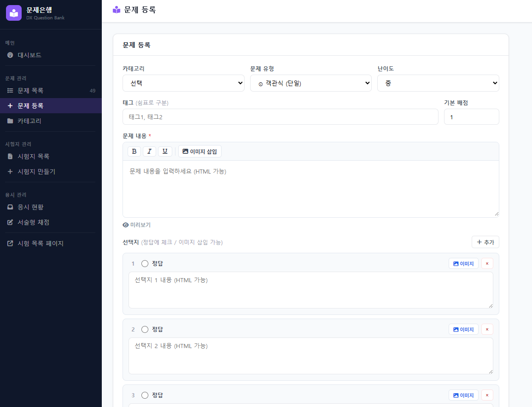Click the 선택지 1 내용 text area
532x407 pixels.
pos(311,290)
